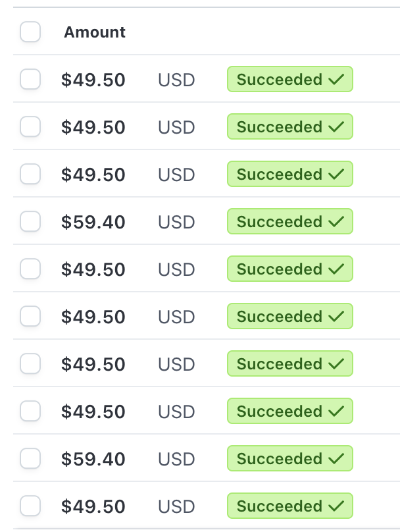Image resolution: width=400 pixels, height=532 pixels.
Task: Click the checkmark icon in last row's Succeeded badge
Action: pos(336,506)
